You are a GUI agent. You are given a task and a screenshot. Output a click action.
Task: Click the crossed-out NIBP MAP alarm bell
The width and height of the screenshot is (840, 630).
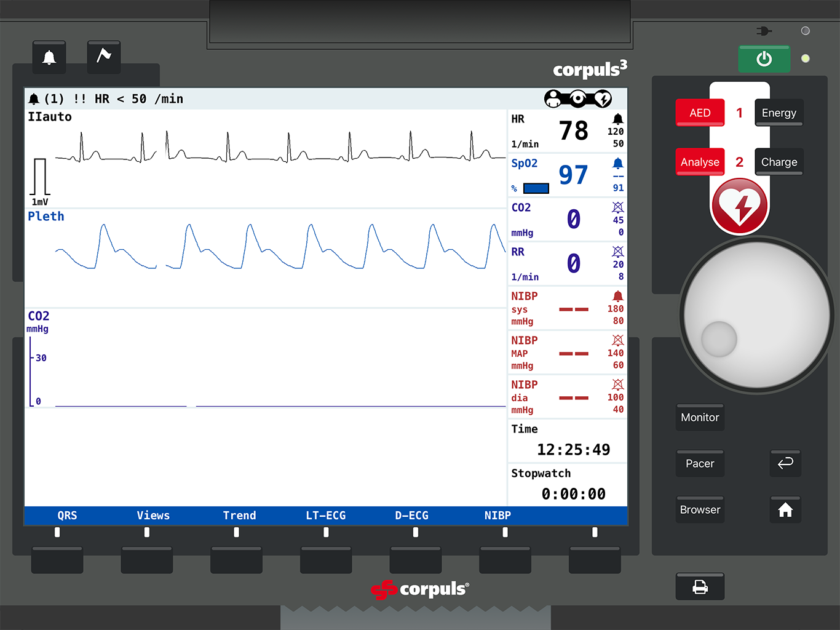(x=618, y=340)
